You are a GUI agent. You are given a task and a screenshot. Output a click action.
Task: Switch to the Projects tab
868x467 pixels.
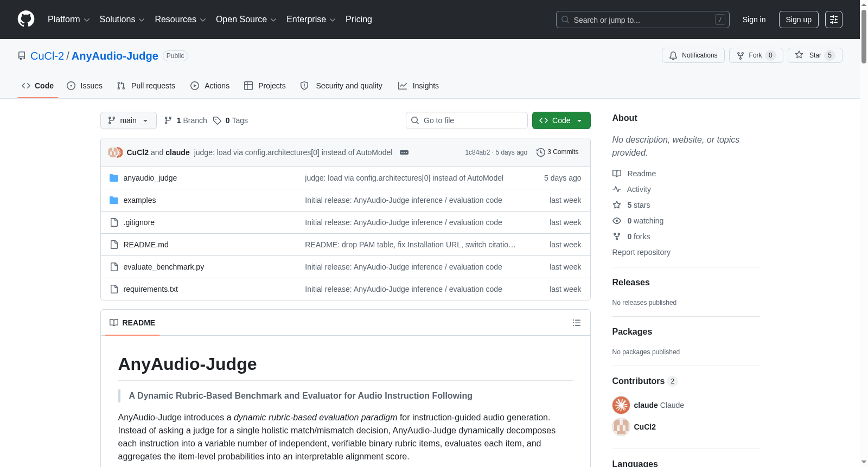(x=265, y=86)
